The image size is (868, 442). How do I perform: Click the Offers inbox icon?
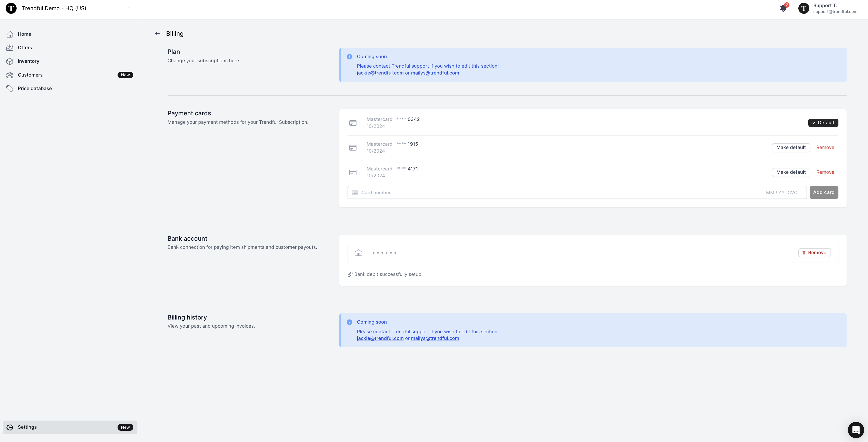click(10, 47)
